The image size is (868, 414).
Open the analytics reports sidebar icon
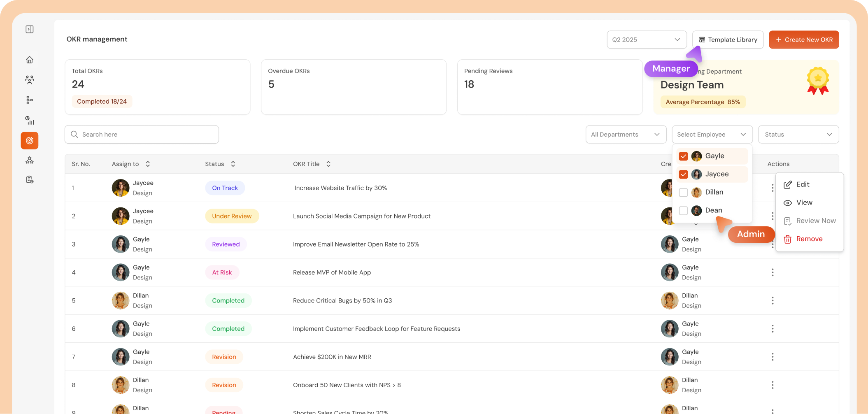[29, 120]
